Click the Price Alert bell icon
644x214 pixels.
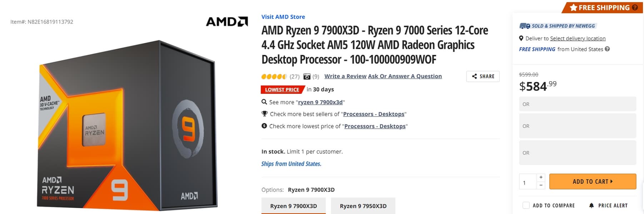coord(591,205)
